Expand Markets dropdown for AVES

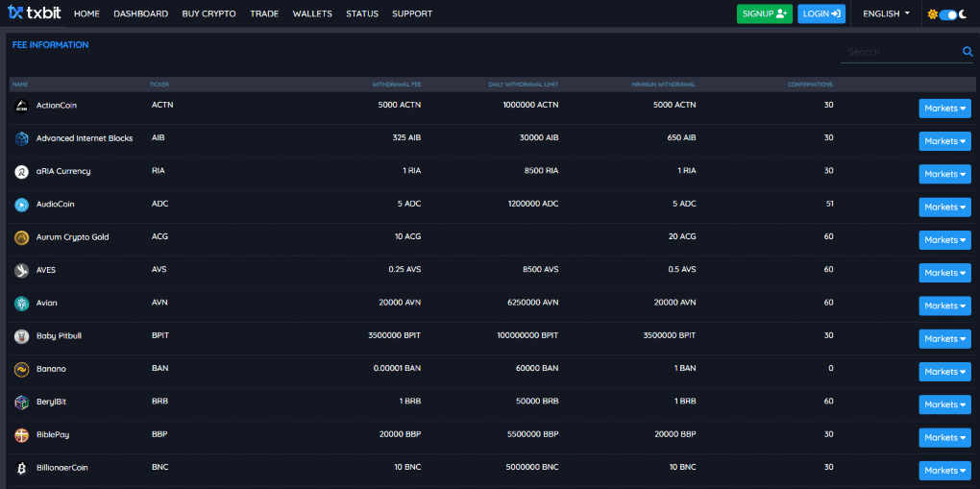pyautogui.click(x=944, y=273)
